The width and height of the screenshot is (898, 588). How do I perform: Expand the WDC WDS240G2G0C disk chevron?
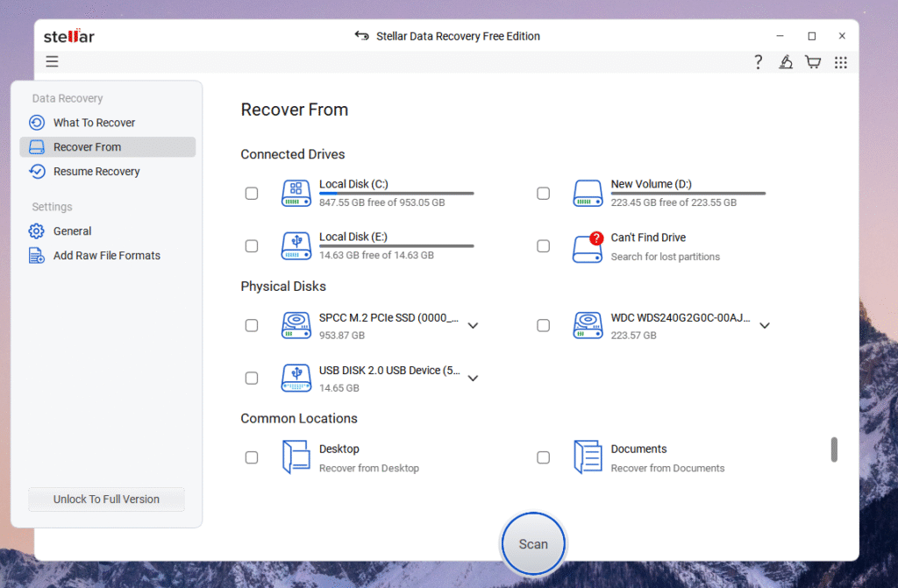(x=765, y=326)
